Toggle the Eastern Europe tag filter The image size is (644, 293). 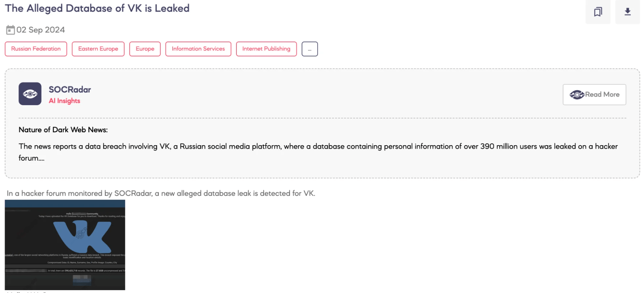click(98, 49)
